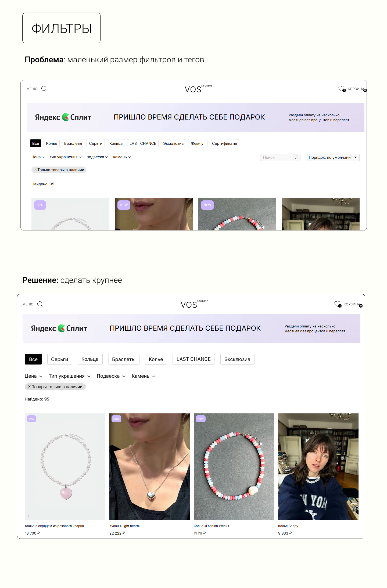Click the magnifier button inside the Поиск field
This screenshot has height=588, width=387.
tap(296, 157)
